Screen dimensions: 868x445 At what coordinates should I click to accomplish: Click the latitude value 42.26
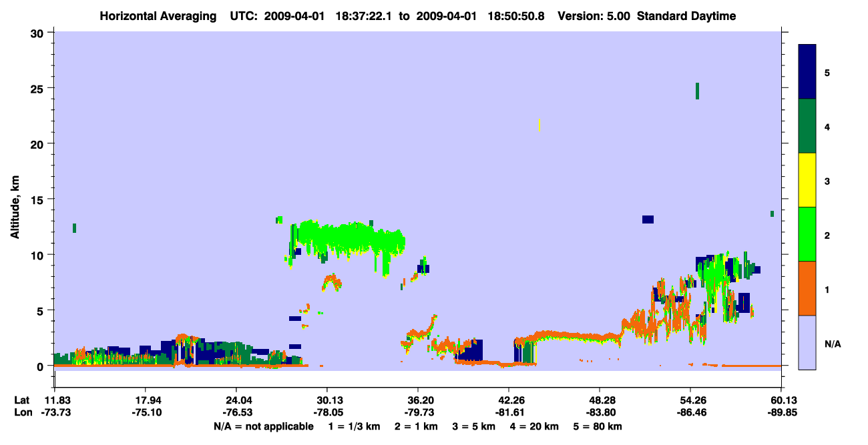509,400
